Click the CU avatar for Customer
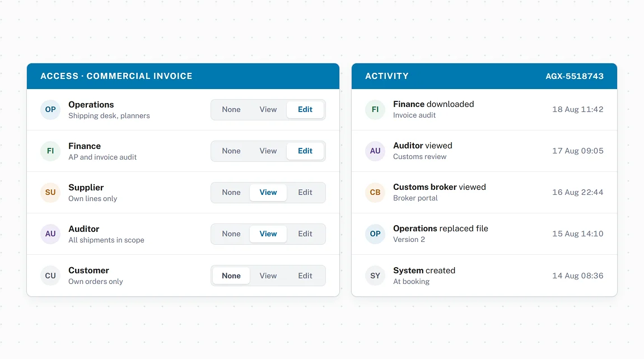644x359 pixels. 50,276
